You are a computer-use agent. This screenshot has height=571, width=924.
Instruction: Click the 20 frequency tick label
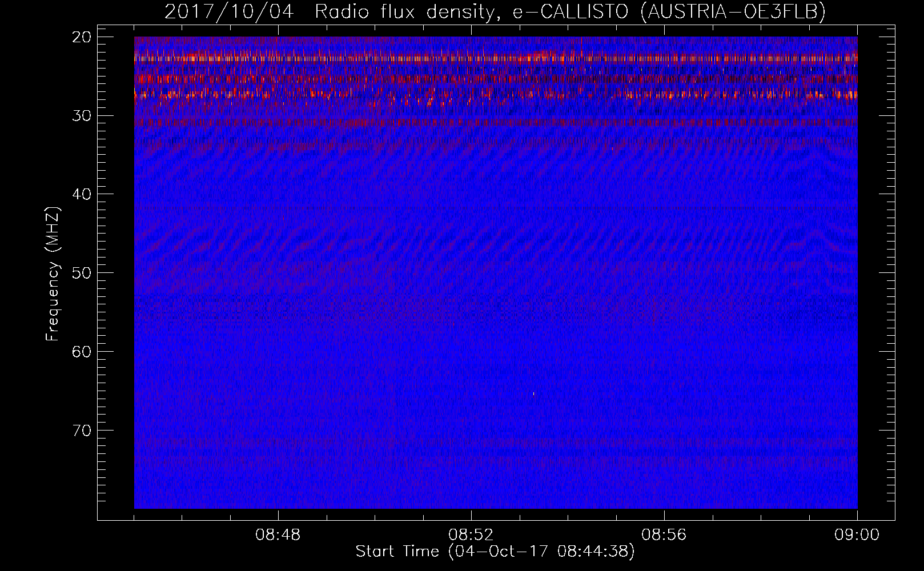(x=82, y=37)
